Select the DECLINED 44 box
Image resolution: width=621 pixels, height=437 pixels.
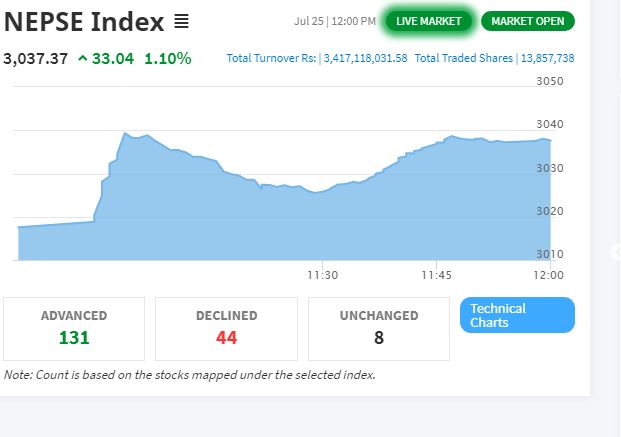coord(226,329)
